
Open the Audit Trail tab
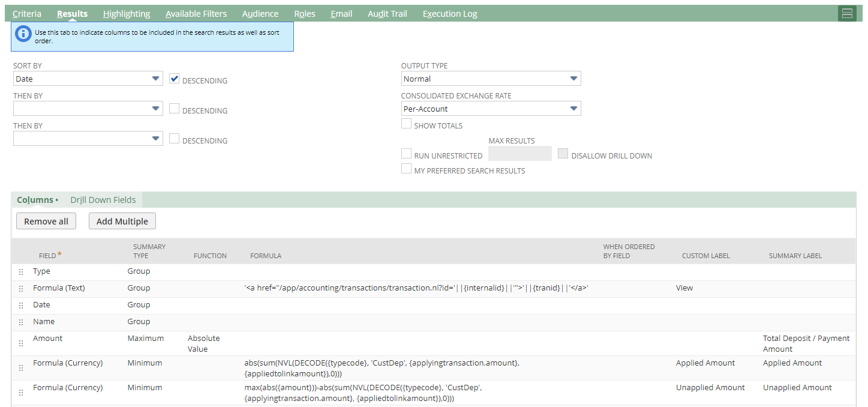coord(388,13)
